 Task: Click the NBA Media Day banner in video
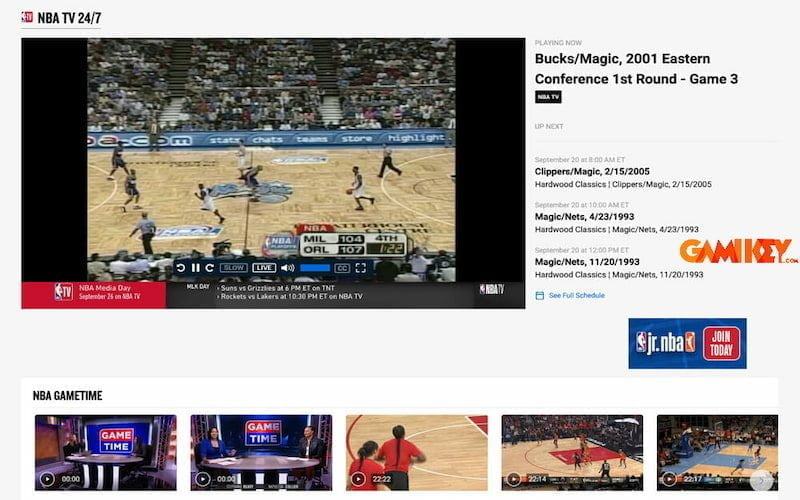coord(94,295)
